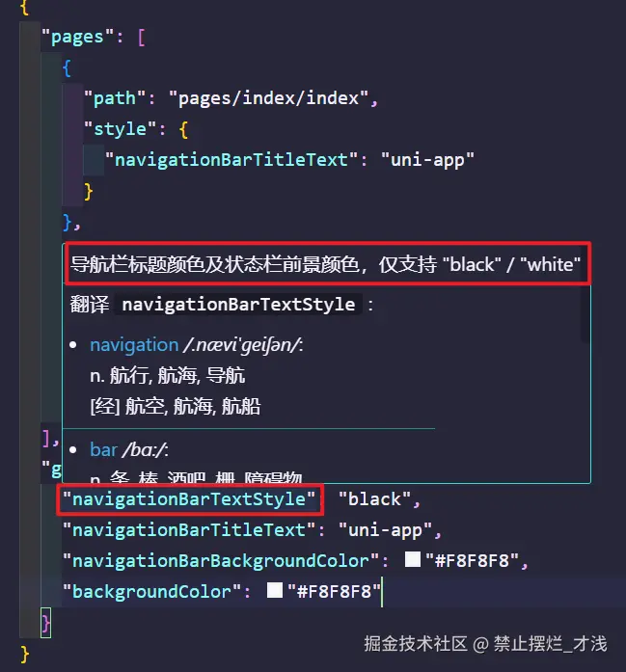Click the yellow opening brace after "style"

pos(183,129)
